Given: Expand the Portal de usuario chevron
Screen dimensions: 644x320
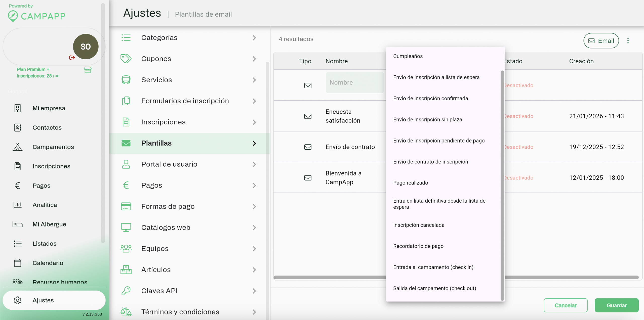Looking at the screenshot, I should (254, 164).
